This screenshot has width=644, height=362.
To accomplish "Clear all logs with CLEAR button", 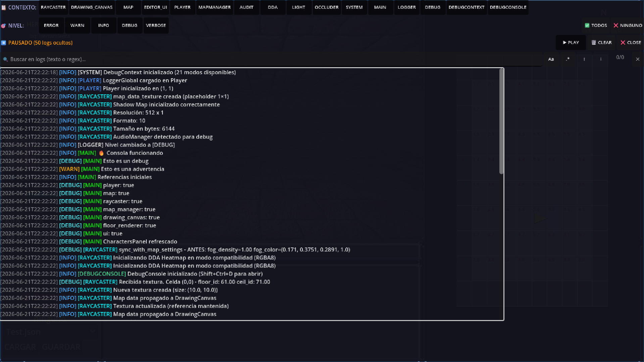I will tap(602, 43).
